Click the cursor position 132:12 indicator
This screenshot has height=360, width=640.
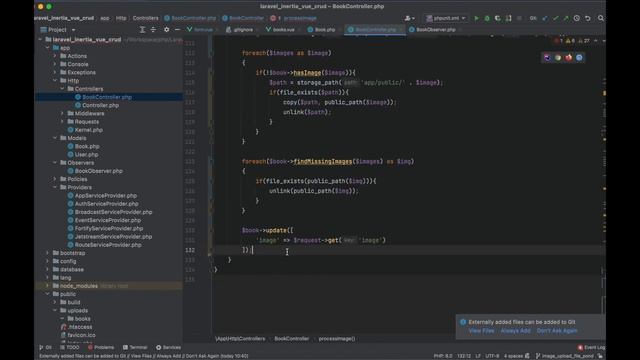click(464, 356)
